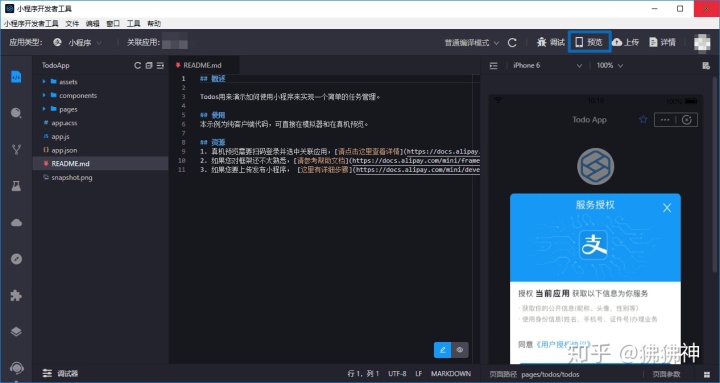This screenshot has width=720, height=383.
Task: Open the 详情 details button
Action: tap(662, 42)
